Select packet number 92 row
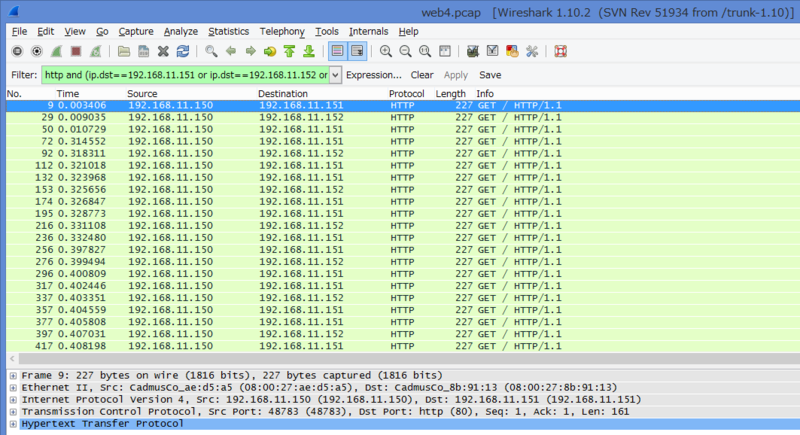800x435 pixels. coord(403,153)
